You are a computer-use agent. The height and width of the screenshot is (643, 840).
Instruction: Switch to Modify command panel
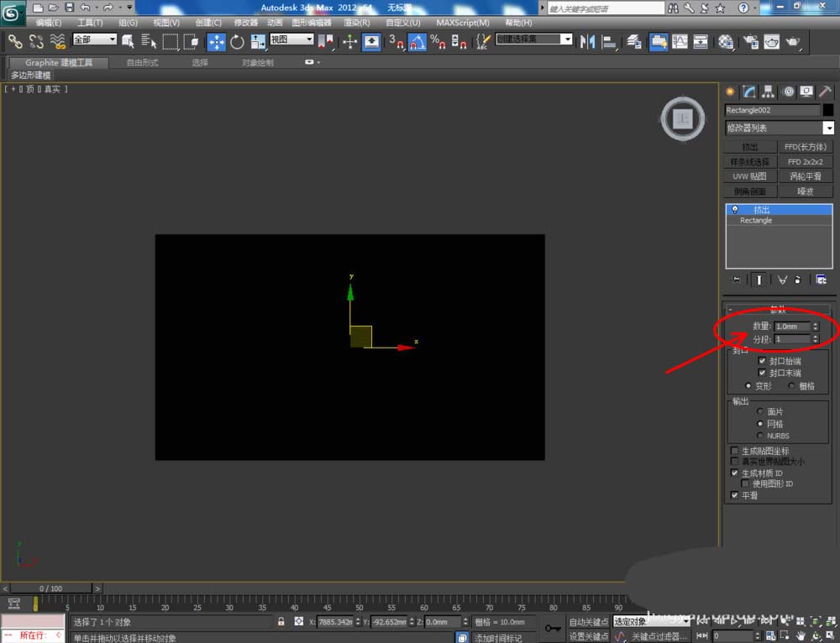click(749, 91)
